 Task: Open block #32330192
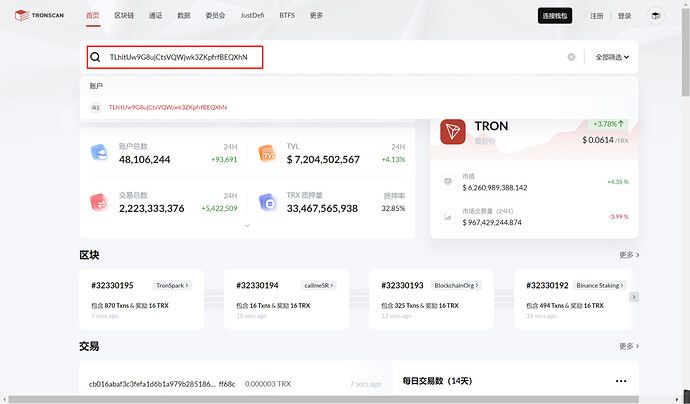[547, 285]
